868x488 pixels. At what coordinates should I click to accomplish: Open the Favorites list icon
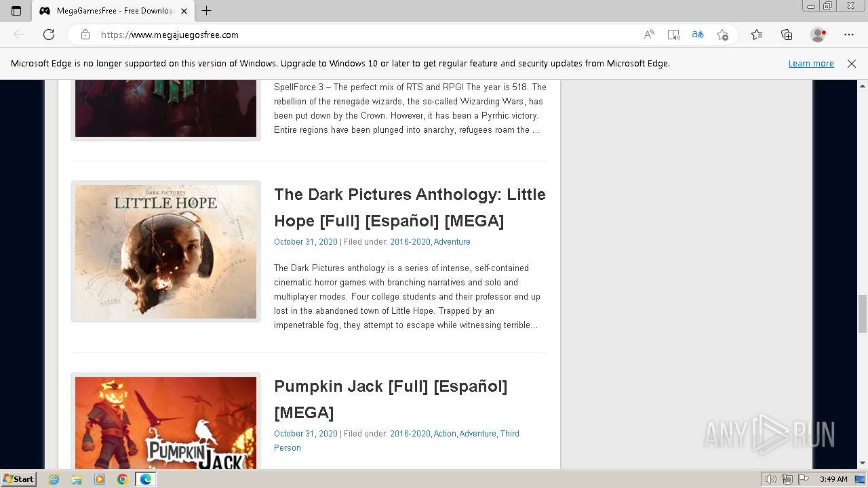[757, 35]
